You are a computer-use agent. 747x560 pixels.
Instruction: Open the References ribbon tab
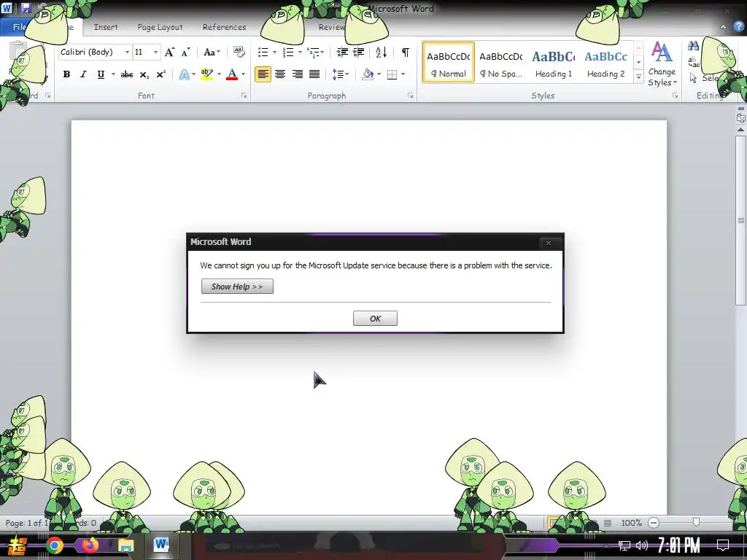[x=225, y=27]
